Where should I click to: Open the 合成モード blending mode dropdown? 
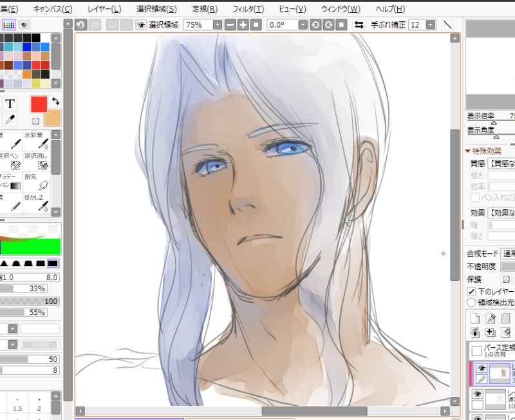(508, 254)
